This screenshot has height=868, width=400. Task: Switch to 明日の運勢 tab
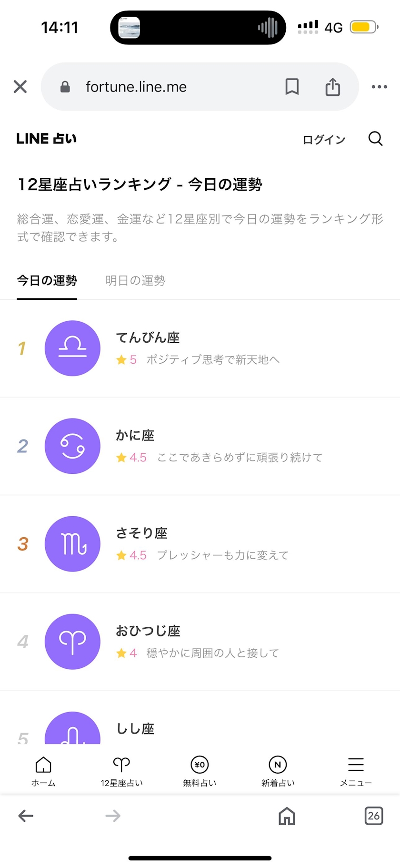pyautogui.click(x=135, y=281)
